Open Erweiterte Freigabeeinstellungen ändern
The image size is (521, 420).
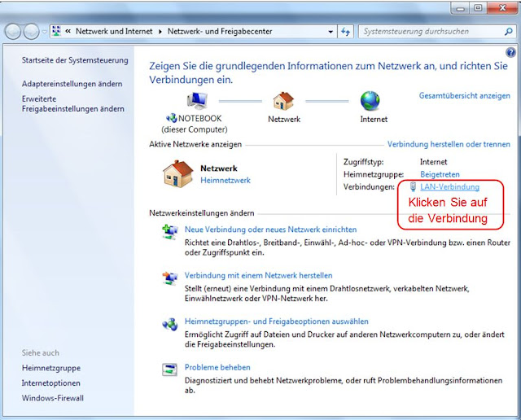[x=73, y=103]
